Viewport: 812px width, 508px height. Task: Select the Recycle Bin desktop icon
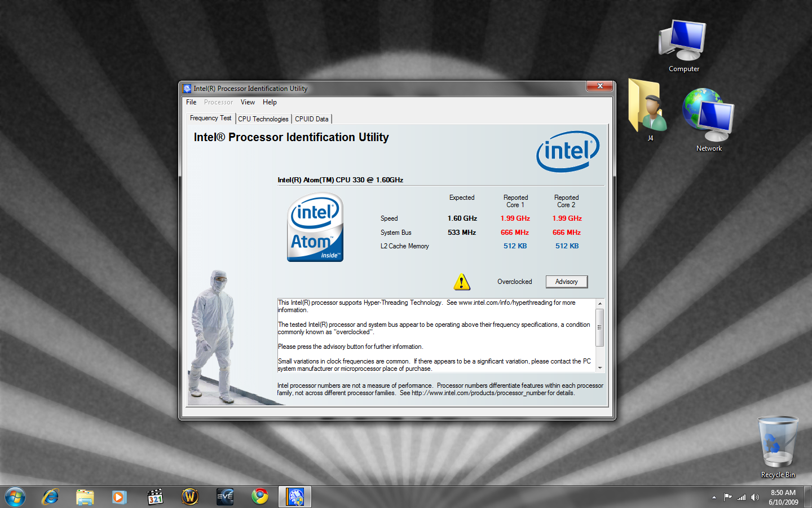(778, 447)
